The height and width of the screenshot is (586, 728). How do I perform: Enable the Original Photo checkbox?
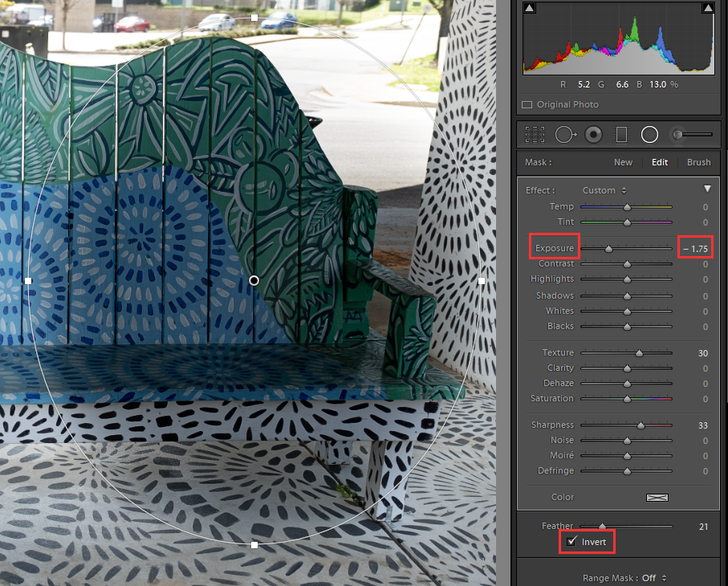(x=527, y=104)
